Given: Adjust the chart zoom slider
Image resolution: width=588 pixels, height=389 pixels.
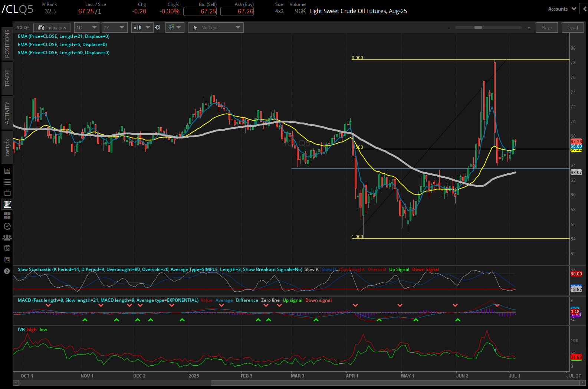Looking at the screenshot, I should [x=478, y=27].
